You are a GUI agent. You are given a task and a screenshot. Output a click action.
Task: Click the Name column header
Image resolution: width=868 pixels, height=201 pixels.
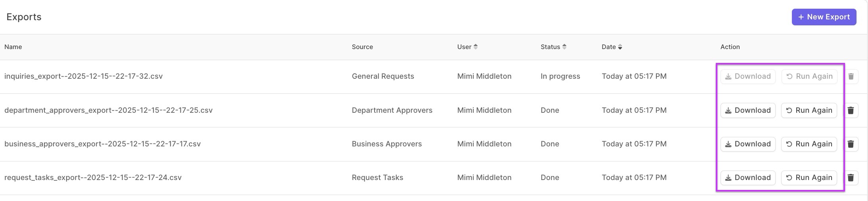13,47
